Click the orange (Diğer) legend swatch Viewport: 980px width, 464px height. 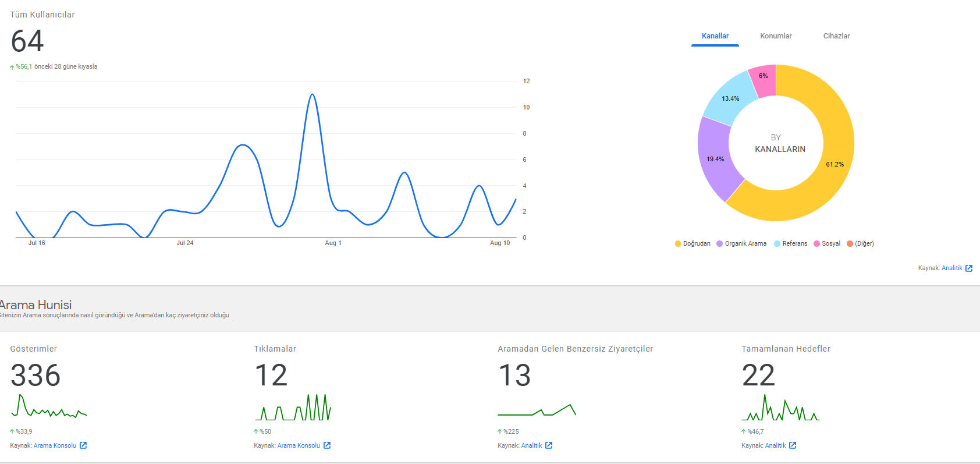coord(850,244)
